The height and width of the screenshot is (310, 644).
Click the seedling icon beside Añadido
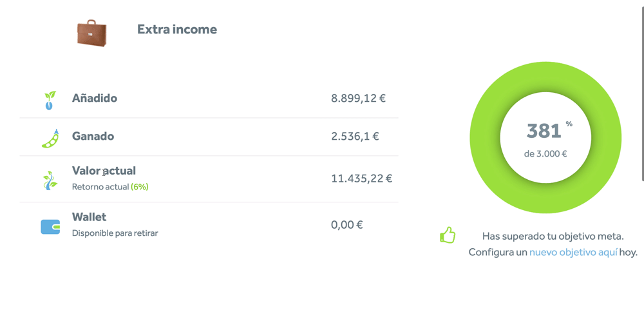[50, 101]
